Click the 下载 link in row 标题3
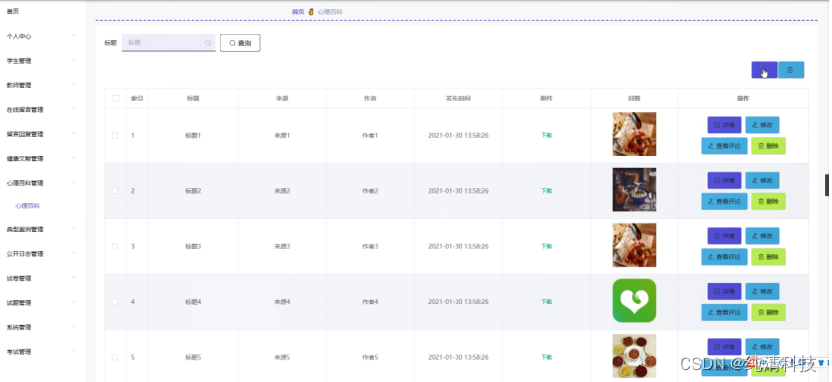This screenshot has height=382, width=832. 546,246
